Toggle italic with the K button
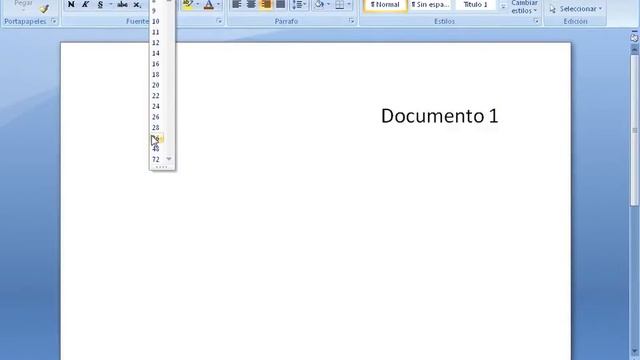The image size is (640, 360). click(85, 4)
